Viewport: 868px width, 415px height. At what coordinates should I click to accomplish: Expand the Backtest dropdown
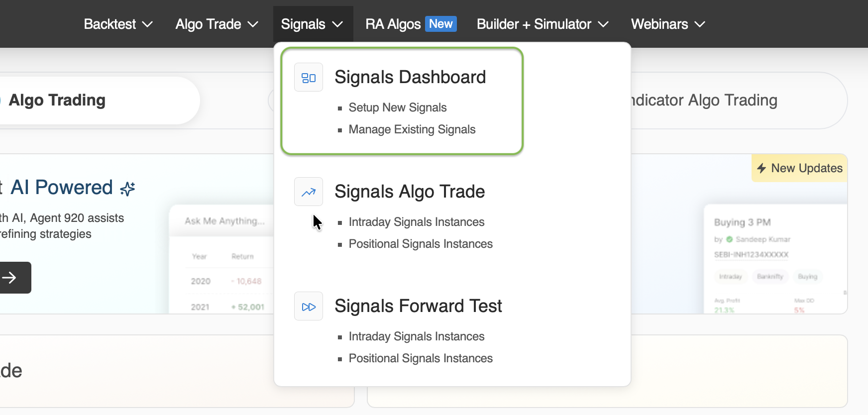click(117, 23)
